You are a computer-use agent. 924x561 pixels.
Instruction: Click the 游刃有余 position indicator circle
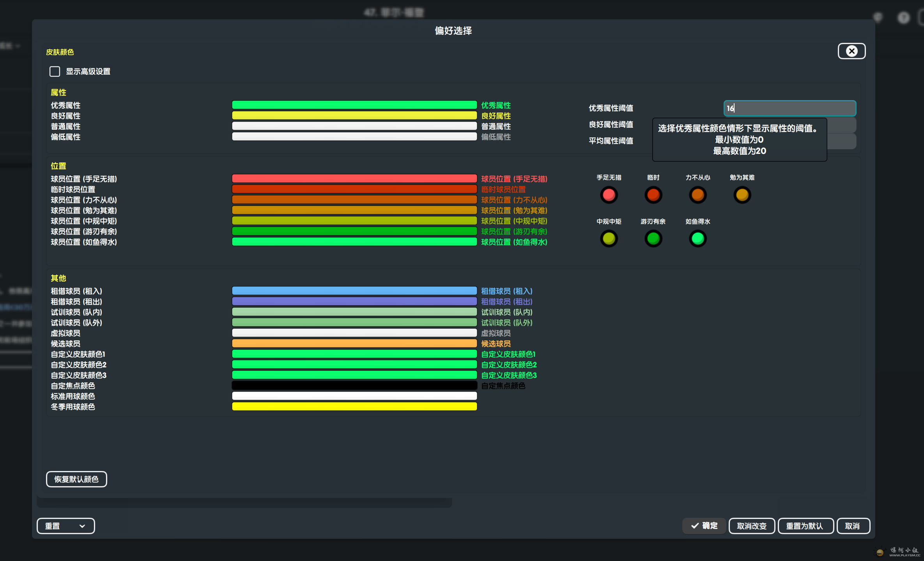[653, 238]
